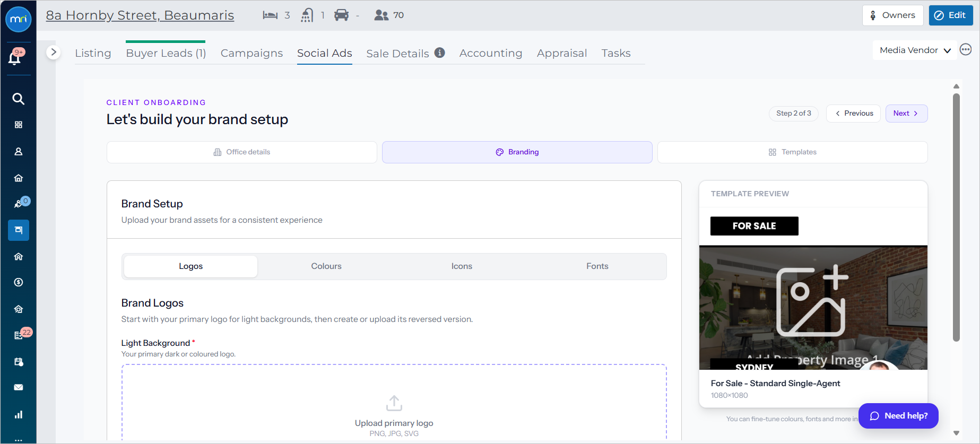The image size is (980, 444).
Task: Open the notifications bell icon
Action: 15,57
